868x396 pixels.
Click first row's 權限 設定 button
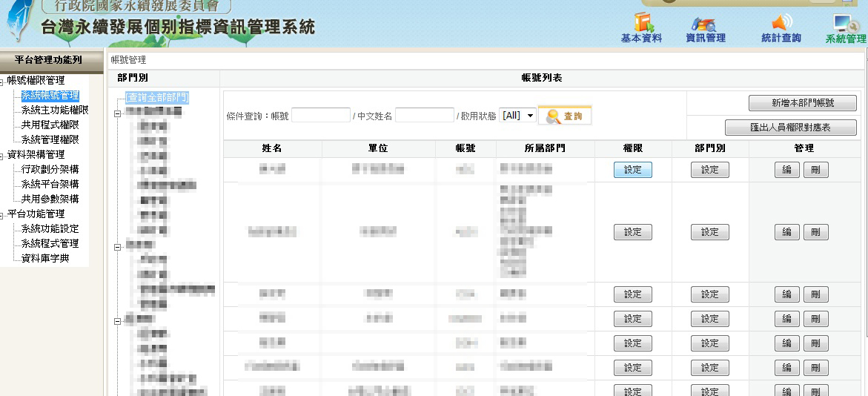pyautogui.click(x=632, y=170)
